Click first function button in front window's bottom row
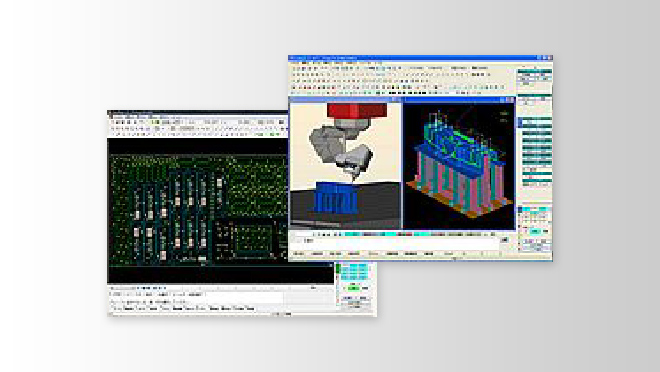 pos(298,254)
